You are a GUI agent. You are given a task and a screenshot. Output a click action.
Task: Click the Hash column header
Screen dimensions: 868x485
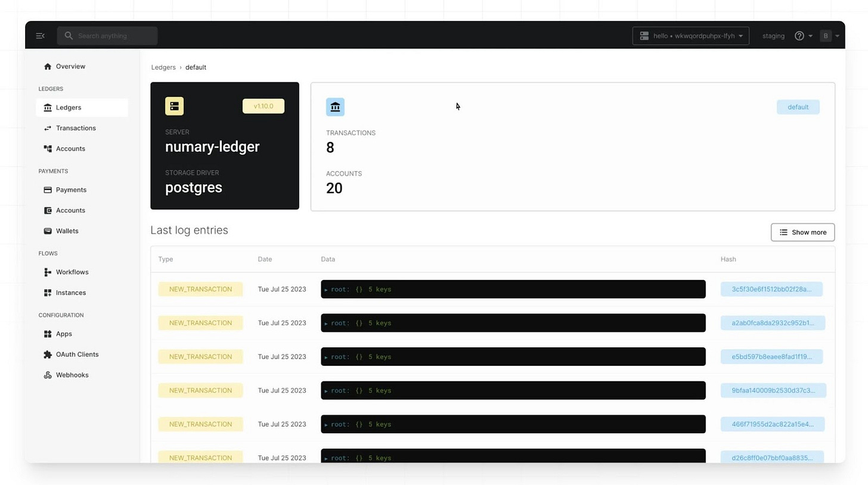[728, 259]
